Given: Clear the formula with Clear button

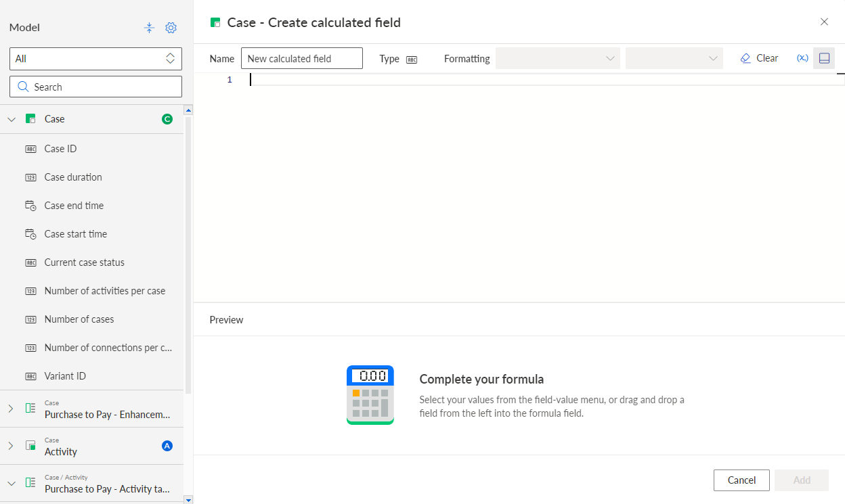Looking at the screenshot, I should (759, 58).
